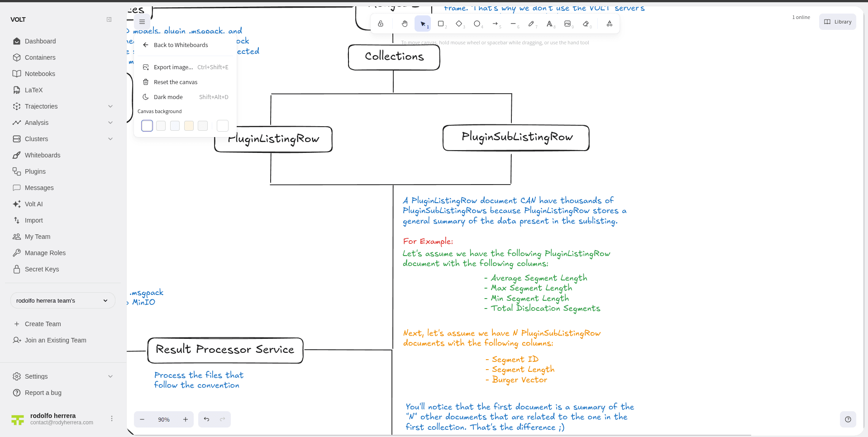Select the Ellipse tool
The width and height of the screenshot is (868, 437).
477,24
